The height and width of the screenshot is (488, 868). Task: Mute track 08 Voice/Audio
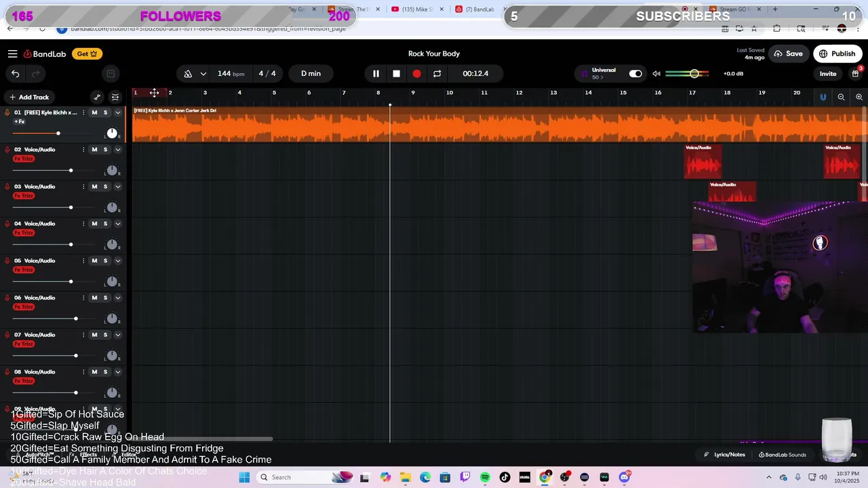coord(94,372)
